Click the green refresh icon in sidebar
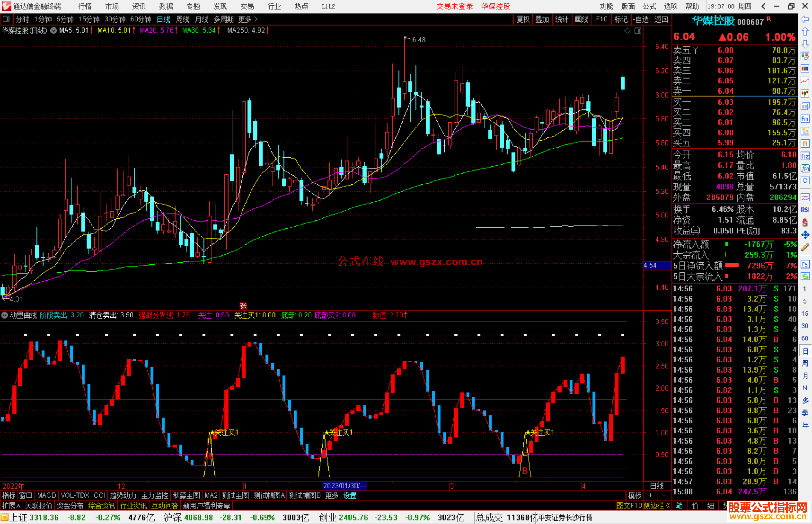This screenshot has height=524, width=812. pos(805,276)
